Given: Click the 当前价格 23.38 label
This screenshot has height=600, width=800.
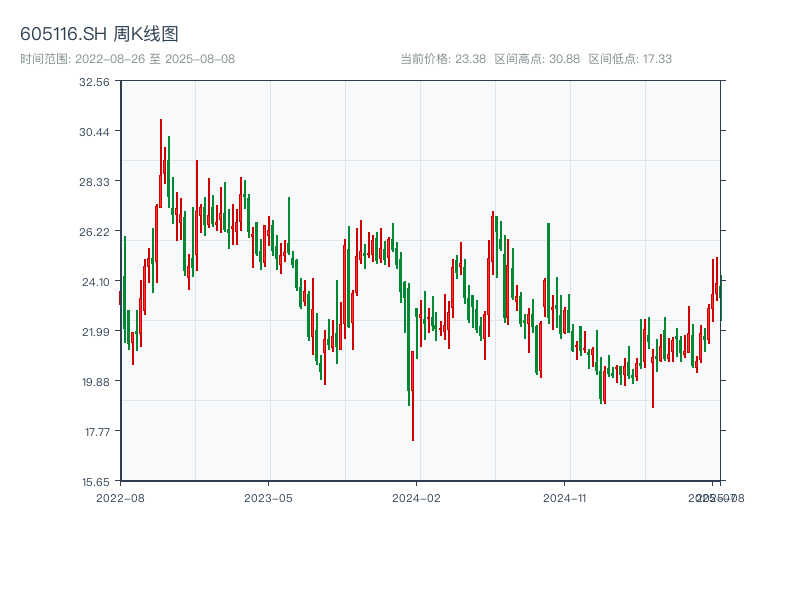Looking at the screenshot, I should [442, 59].
